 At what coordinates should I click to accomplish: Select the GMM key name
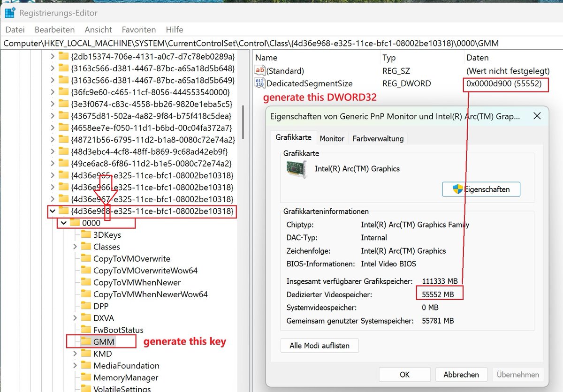104,342
